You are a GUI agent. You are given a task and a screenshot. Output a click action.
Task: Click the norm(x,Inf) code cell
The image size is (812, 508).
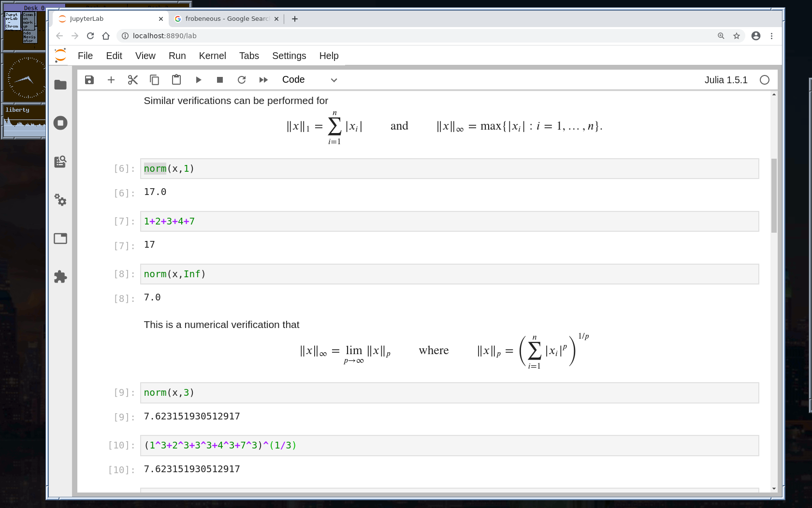pyautogui.click(x=449, y=274)
